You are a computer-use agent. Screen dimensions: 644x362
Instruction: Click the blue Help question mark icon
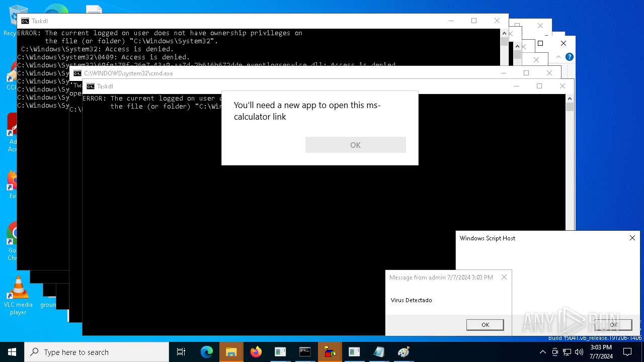(x=569, y=57)
